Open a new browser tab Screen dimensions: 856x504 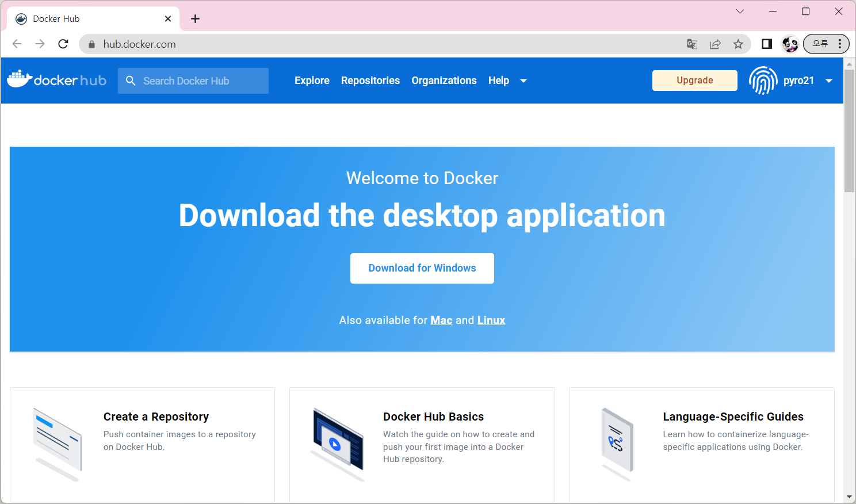tap(196, 18)
